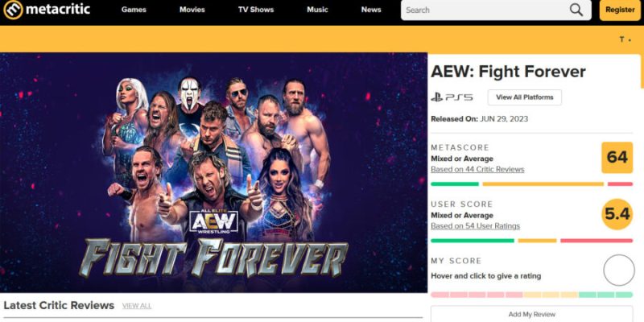Click Add My Review button
The width and height of the screenshot is (644, 322).
coord(532,315)
